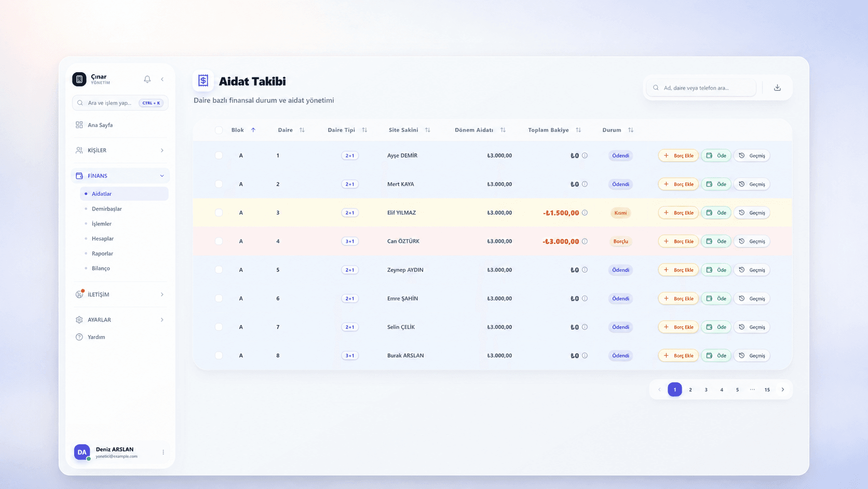Check the Can ÖZTÜRK row checkbox
Image resolution: width=868 pixels, height=489 pixels.
coord(219,241)
